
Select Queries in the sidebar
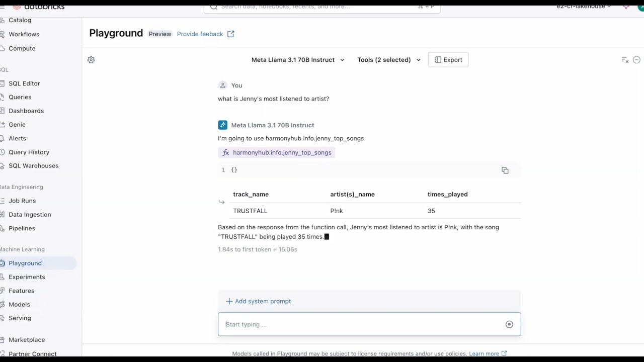pyautogui.click(x=20, y=97)
